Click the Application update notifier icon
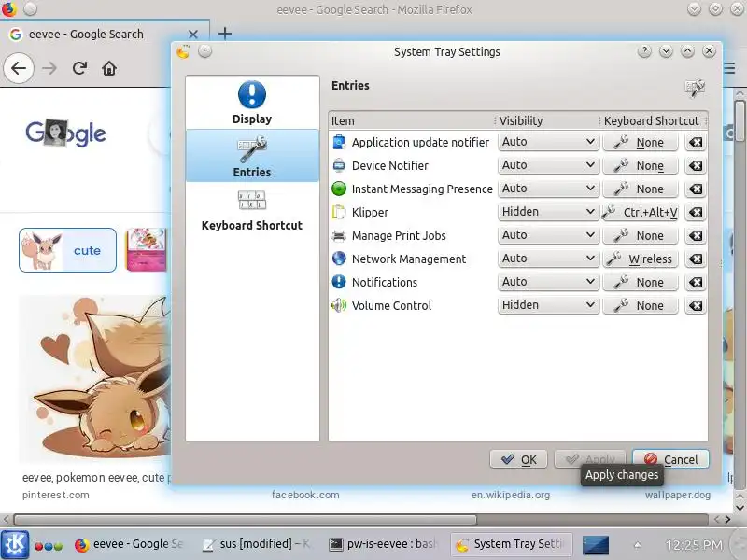 click(339, 142)
